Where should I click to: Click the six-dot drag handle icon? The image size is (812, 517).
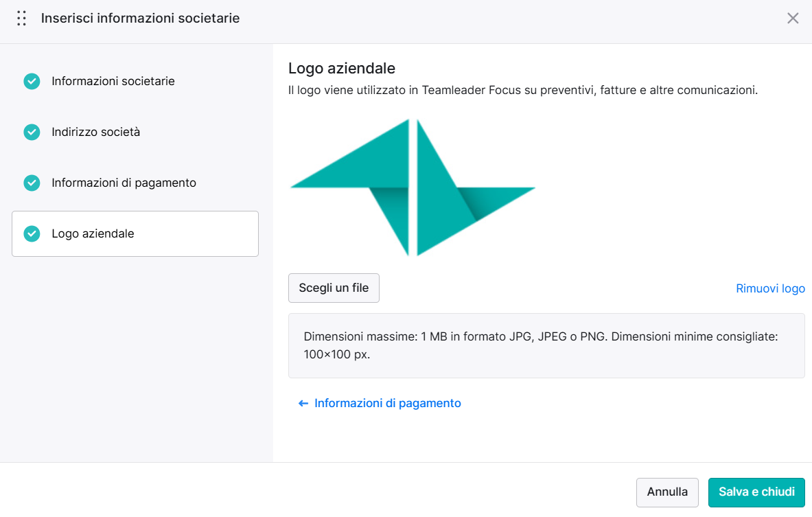21,18
